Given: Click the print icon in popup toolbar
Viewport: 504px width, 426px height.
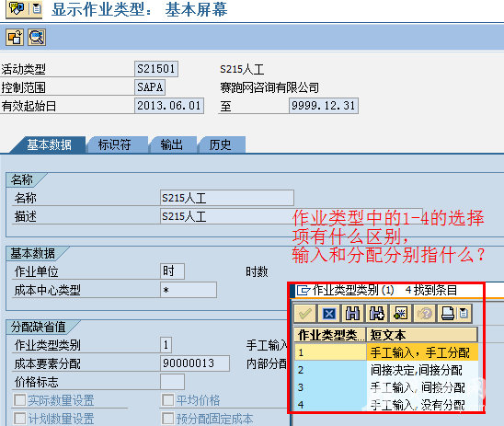Looking at the screenshot, I should pyautogui.click(x=447, y=313).
